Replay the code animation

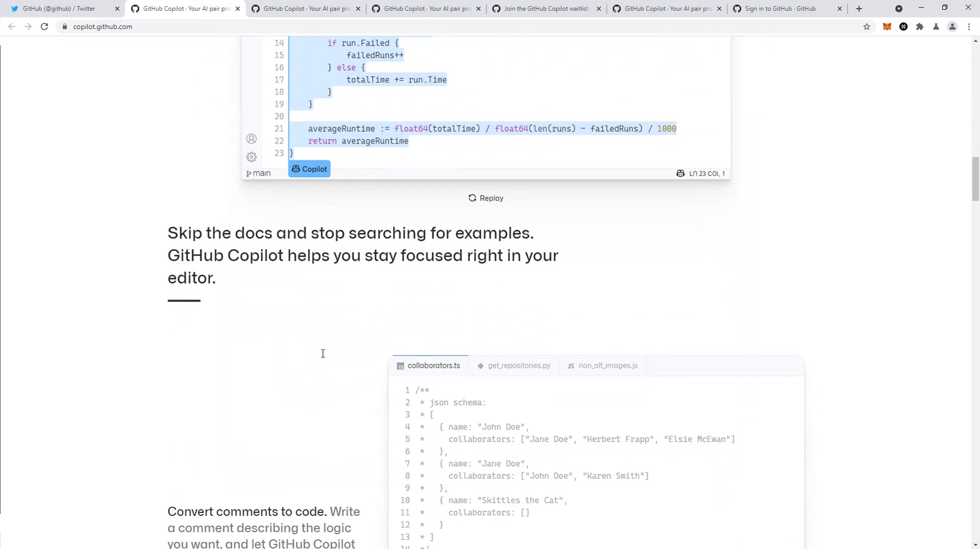pos(486,198)
